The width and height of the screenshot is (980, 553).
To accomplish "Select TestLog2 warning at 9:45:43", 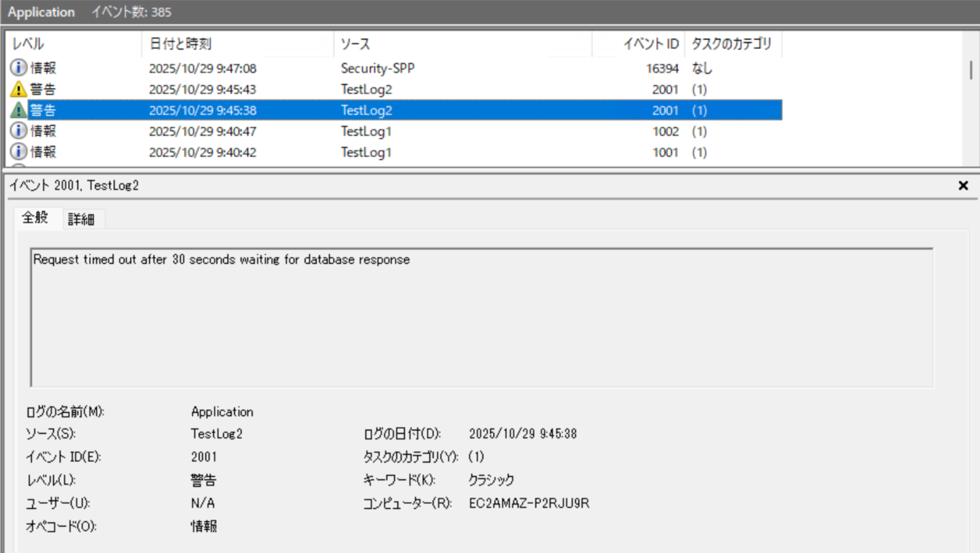I will pos(366,90).
